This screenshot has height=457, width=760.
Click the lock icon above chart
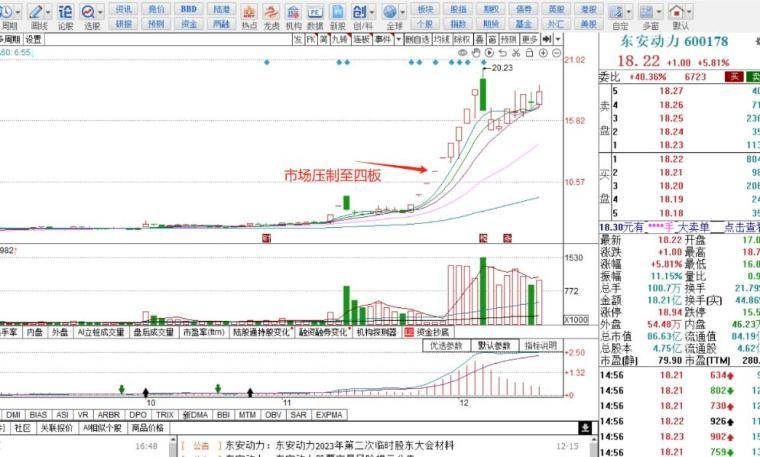(x=529, y=52)
